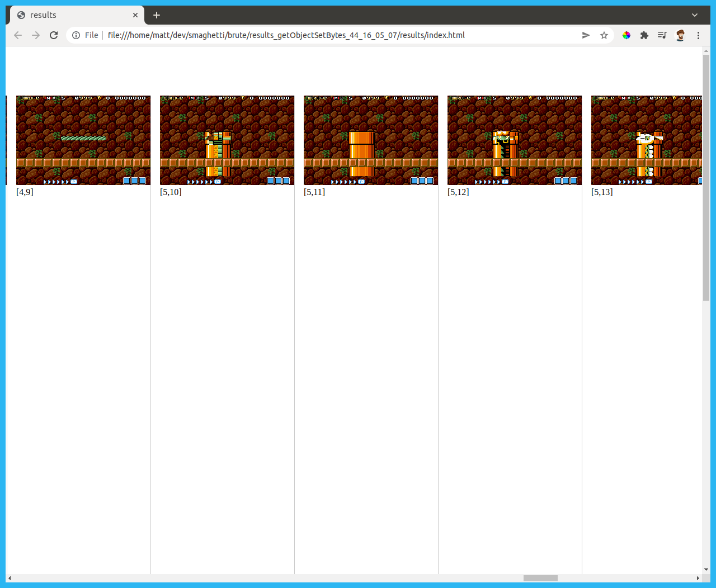716x588 pixels.
Task: Click the vertical scrollbar up arrow
Action: [706, 51]
